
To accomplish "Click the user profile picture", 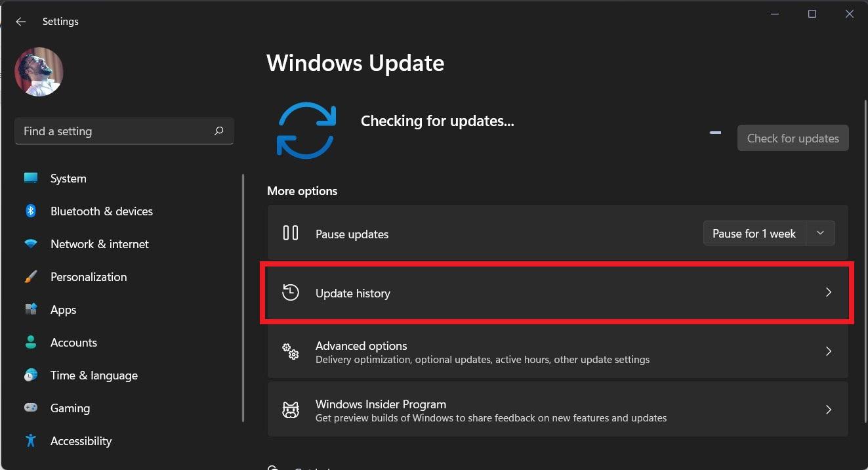I will [39, 72].
